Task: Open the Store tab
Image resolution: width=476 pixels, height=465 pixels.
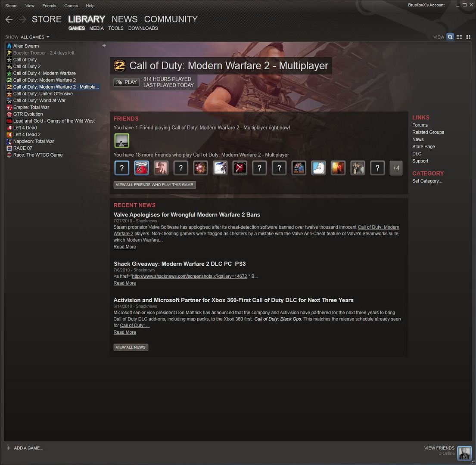Action: coord(47,19)
